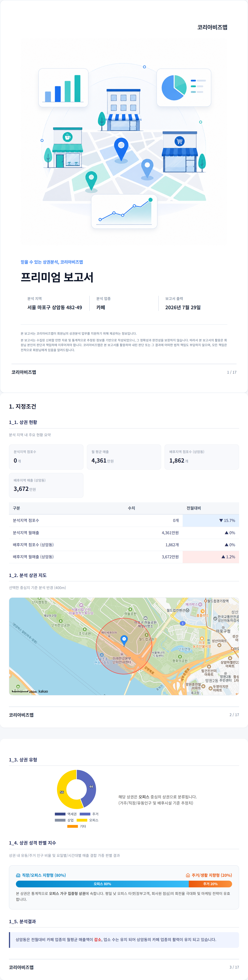Click the 1_5. 분석결과 heading
The height and width of the screenshot is (980, 248).
[22, 921]
